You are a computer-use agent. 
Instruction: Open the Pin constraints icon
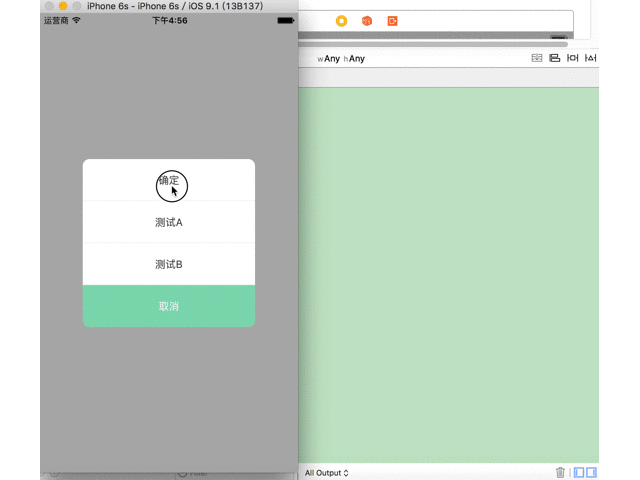[x=573, y=59]
